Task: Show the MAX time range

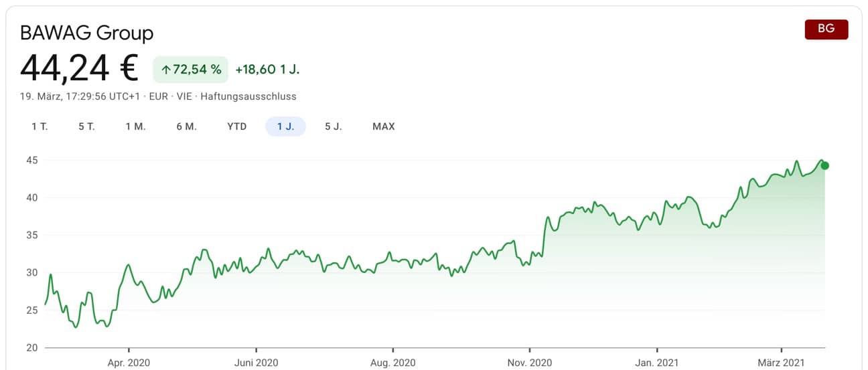Action: [384, 126]
